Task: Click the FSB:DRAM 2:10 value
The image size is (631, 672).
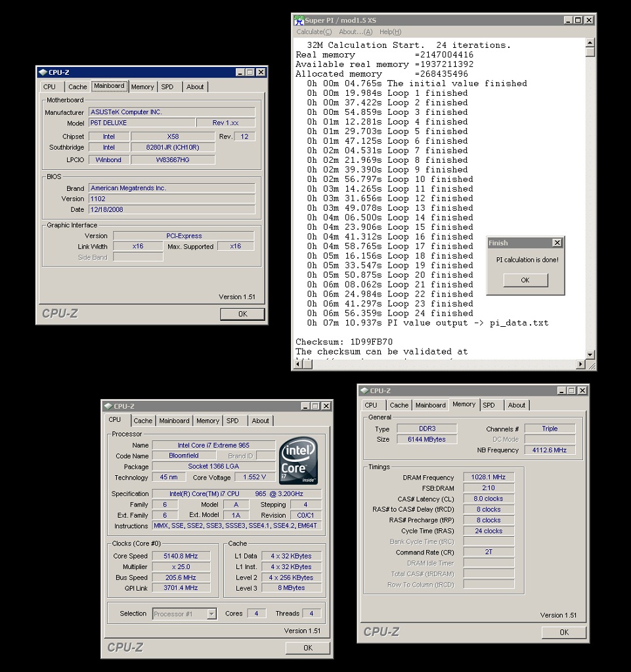Action: [489, 488]
